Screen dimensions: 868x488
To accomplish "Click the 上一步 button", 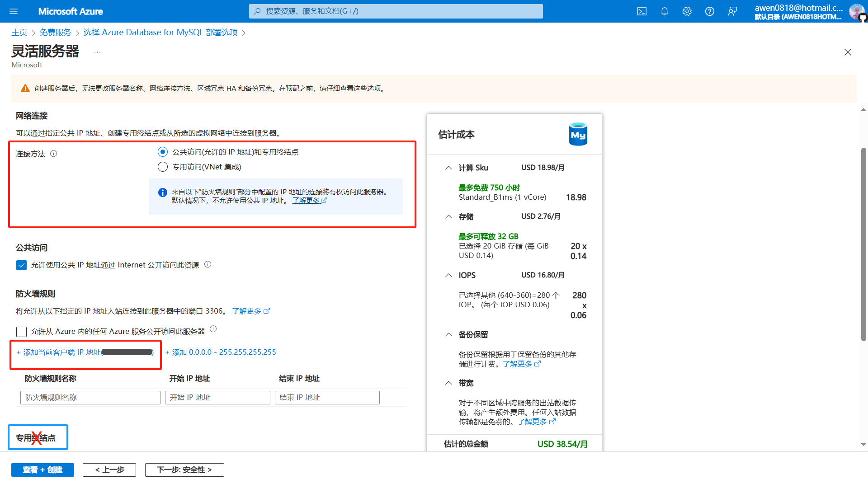I will tap(109, 470).
